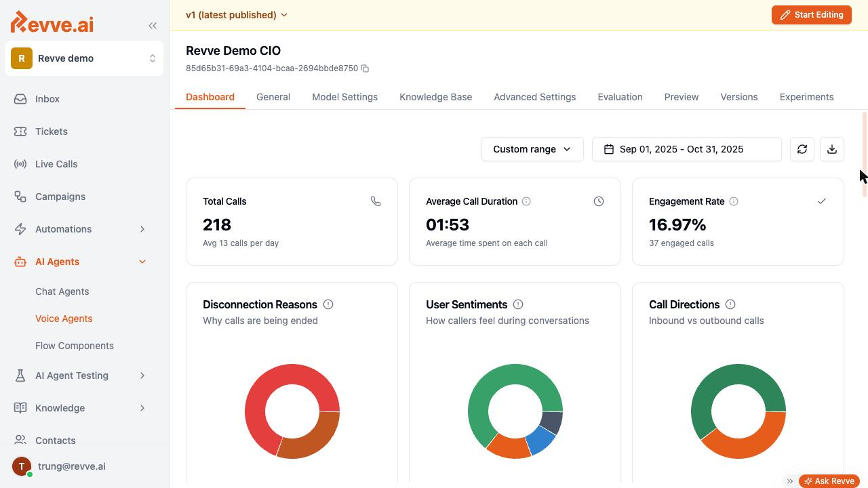Viewport: 868px width, 488px height.
Task: Open Contacts page
Action: [56, 441]
